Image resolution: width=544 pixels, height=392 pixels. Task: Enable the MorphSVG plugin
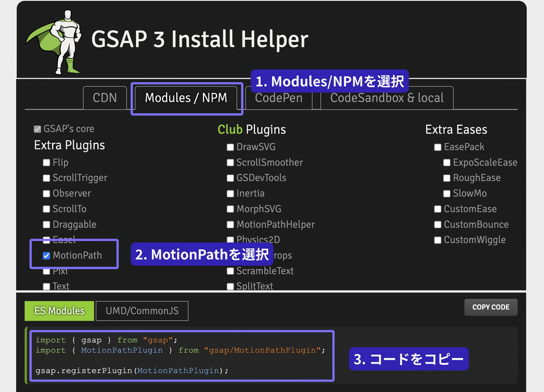pyautogui.click(x=230, y=209)
